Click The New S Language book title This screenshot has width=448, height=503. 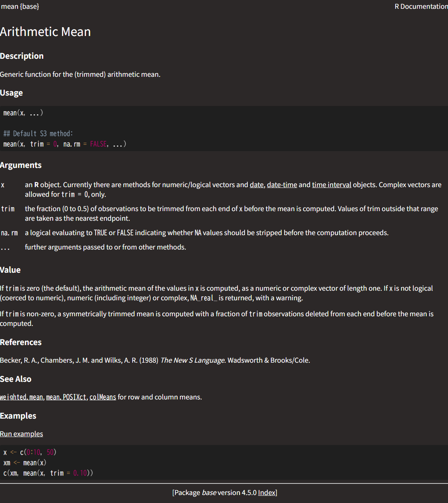(193, 360)
